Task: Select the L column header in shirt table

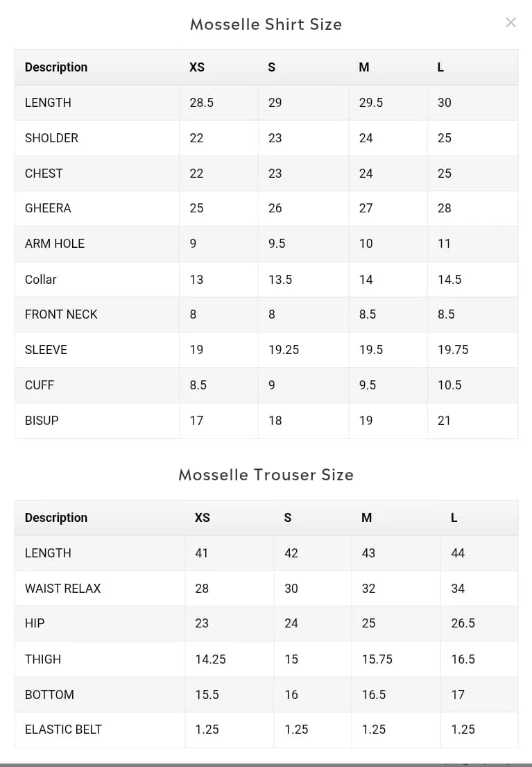Action: [x=440, y=67]
